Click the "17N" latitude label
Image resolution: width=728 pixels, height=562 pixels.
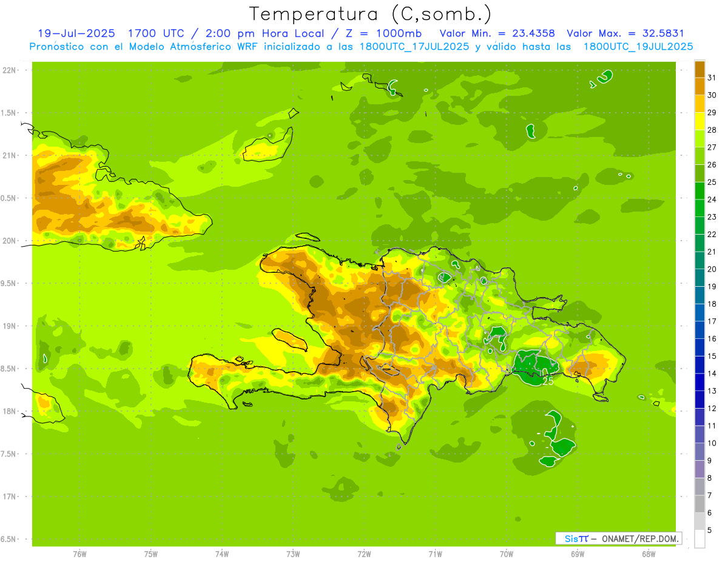tap(10, 497)
